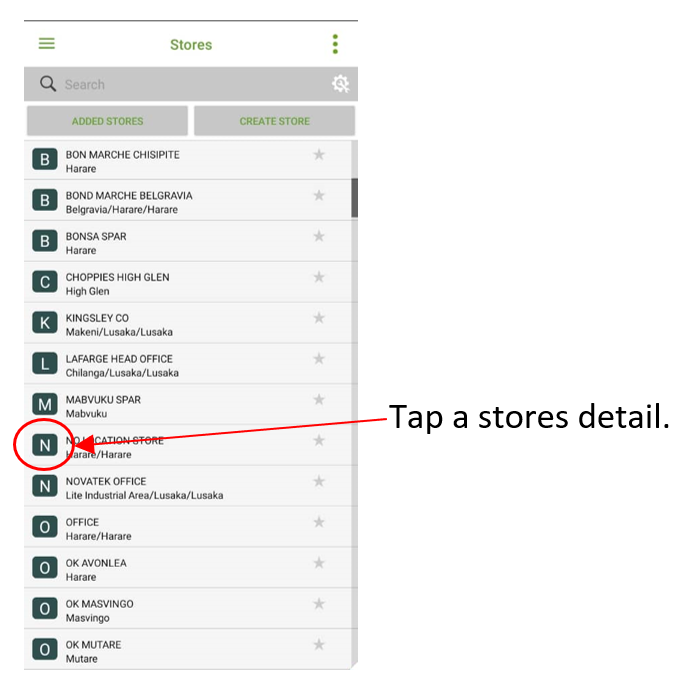Tap the C icon for Choppies High Glen
This screenshot has width=690, height=700.
45,282
